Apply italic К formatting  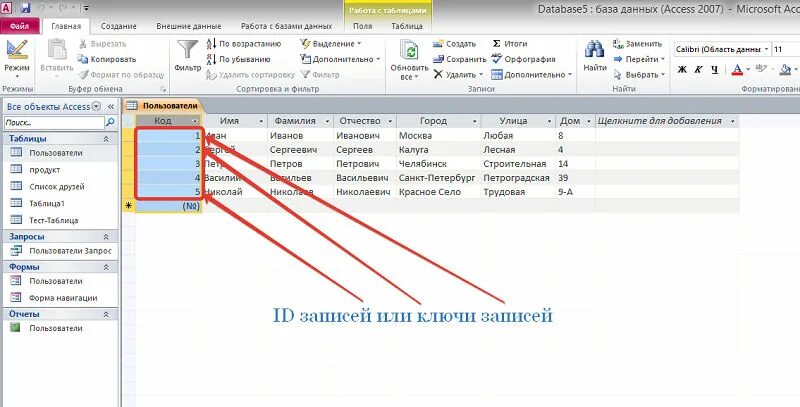click(x=698, y=69)
